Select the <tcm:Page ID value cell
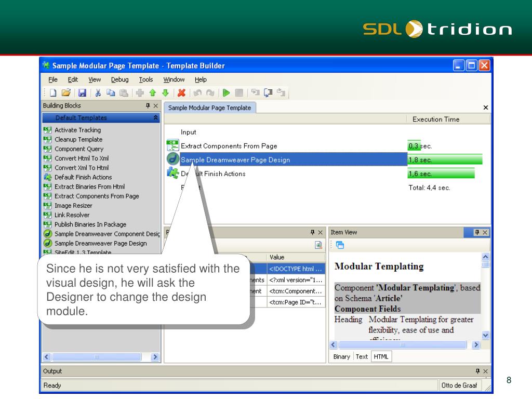532x399 pixels. (x=296, y=302)
